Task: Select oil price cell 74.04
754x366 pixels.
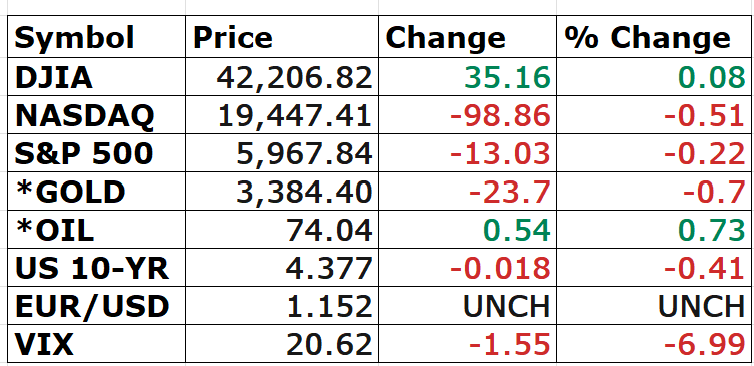Action: 282,229
